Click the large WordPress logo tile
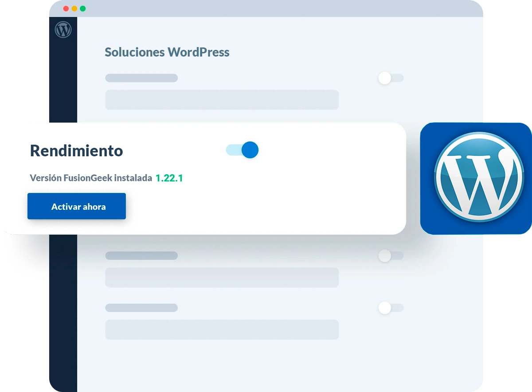This screenshot has height=392, width=532. [x=476, y=178]
